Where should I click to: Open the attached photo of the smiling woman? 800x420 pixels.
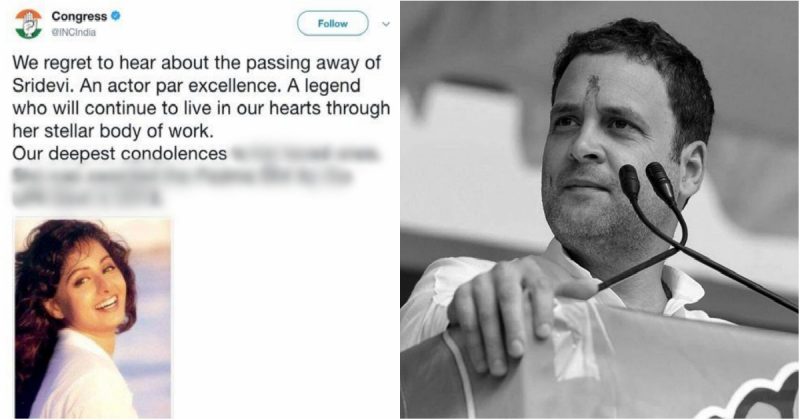tap(92, 317)
